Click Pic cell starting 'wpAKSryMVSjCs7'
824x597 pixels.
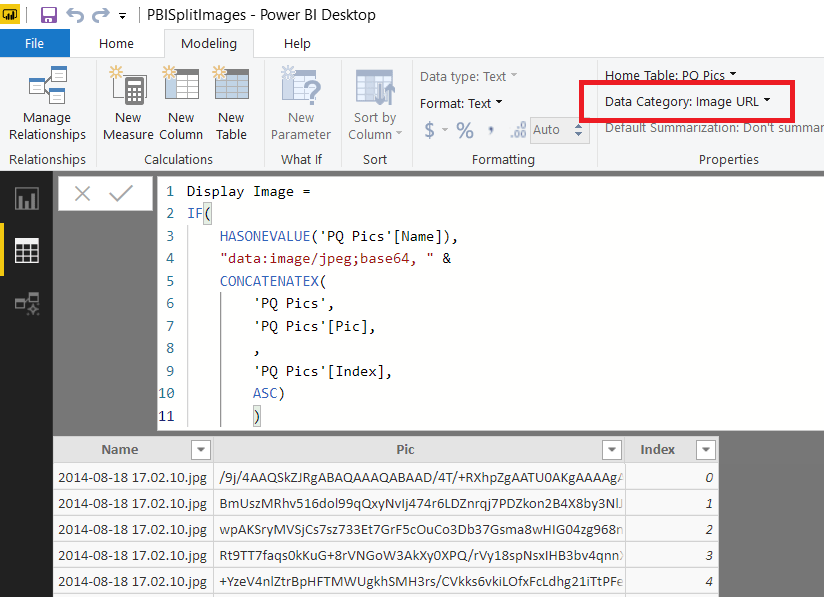coord(419,529)
